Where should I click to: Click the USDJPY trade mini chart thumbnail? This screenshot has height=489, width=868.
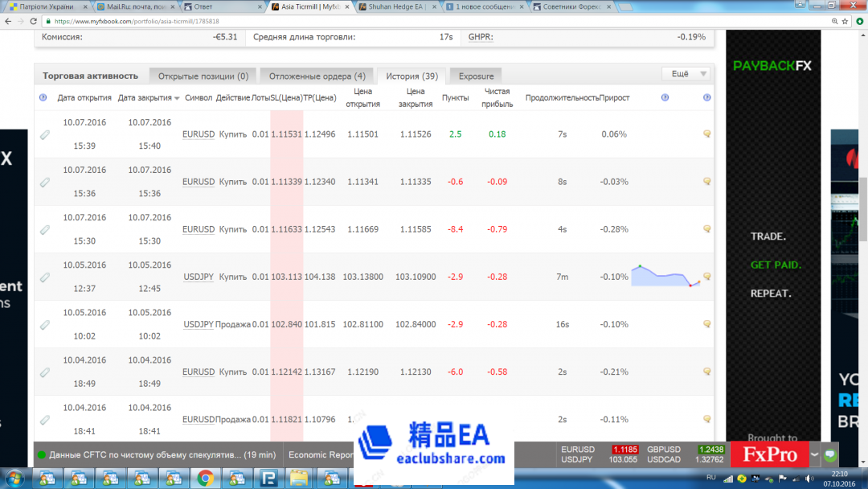[665, 276]
